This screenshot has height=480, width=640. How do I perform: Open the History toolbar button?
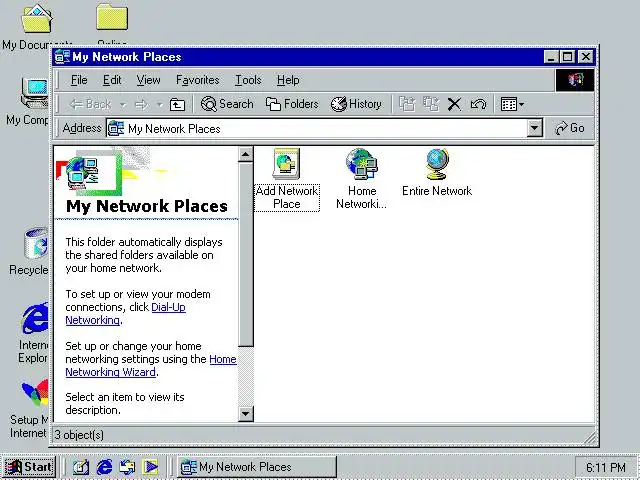356,104
